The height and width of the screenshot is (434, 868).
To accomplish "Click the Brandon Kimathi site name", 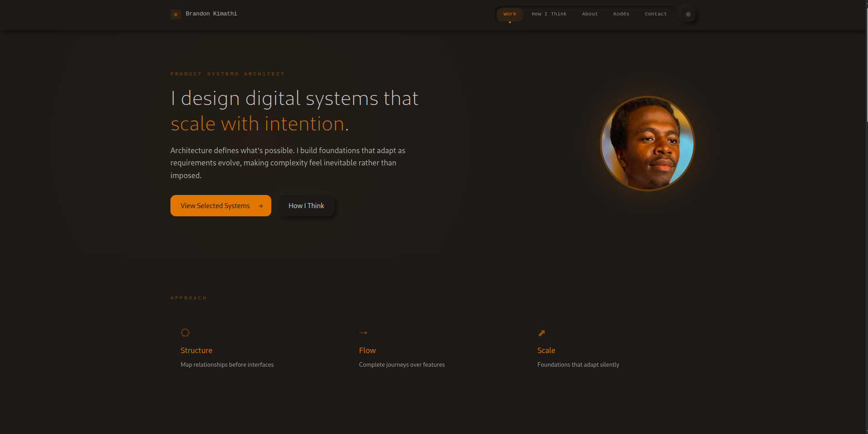I will coord(211,14).
